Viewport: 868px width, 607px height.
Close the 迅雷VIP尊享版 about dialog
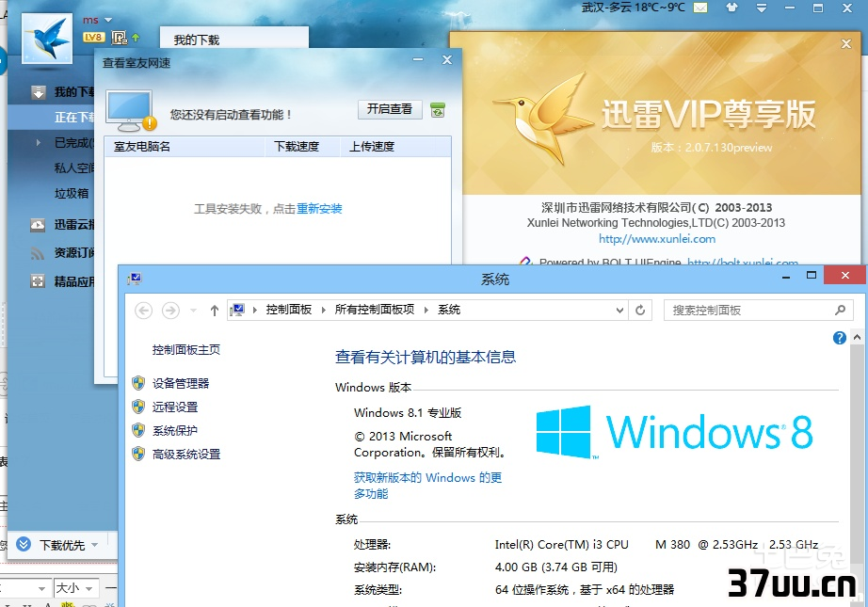845,43
